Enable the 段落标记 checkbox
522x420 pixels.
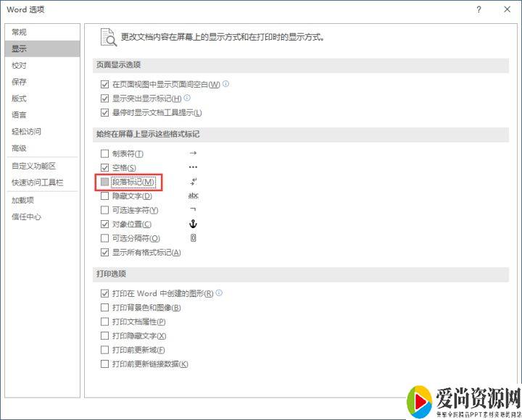click(105, 182)
